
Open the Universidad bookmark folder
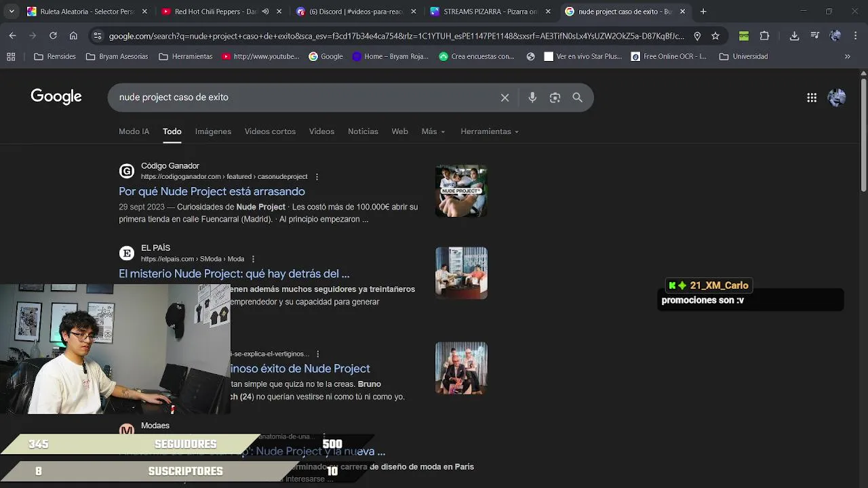[x=743, y=56]
